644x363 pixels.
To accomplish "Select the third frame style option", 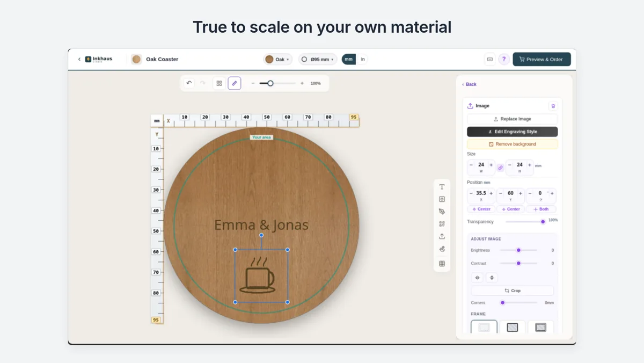I will coord(540,327).
